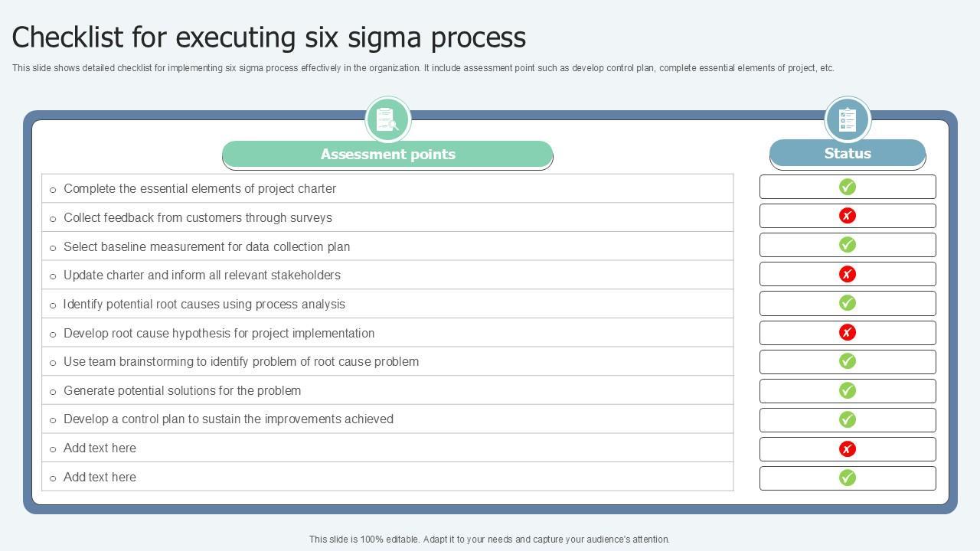Click red cross for customer surveys row
The width and height of the screenshot is (980, 551).
(848, 216)
